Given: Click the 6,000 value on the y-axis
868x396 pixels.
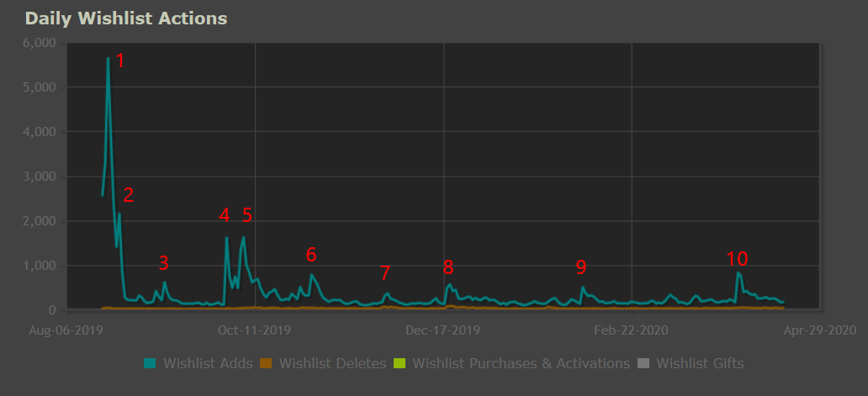Looking at the screenshot, I should (x=39, y=43).
